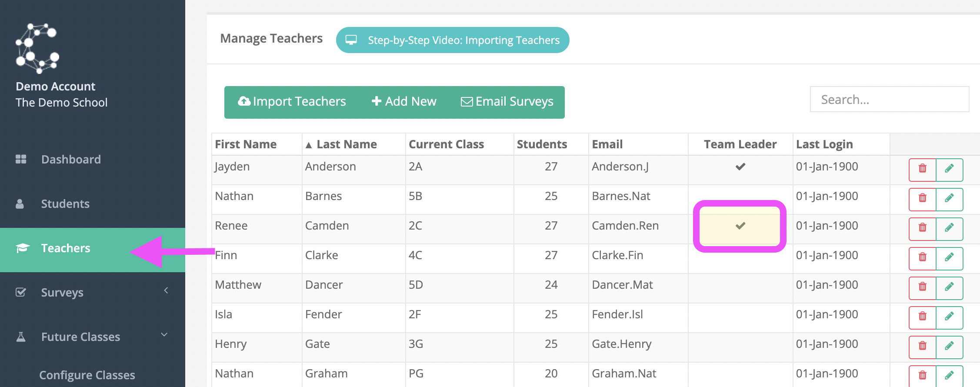
Task: Click the Import Teachers button
Action: [x=292, y=102]
